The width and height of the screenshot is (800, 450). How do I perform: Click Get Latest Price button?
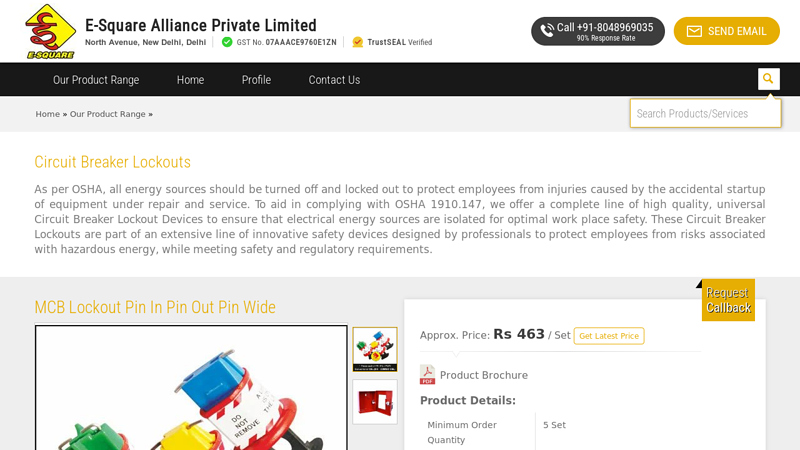pyautogui.click(x=609, y=336)
